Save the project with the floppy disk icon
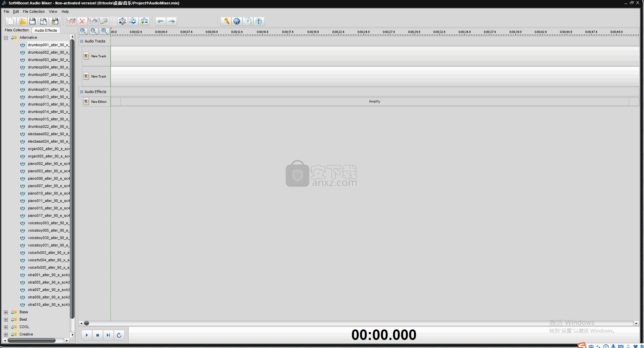 (33, 21)
